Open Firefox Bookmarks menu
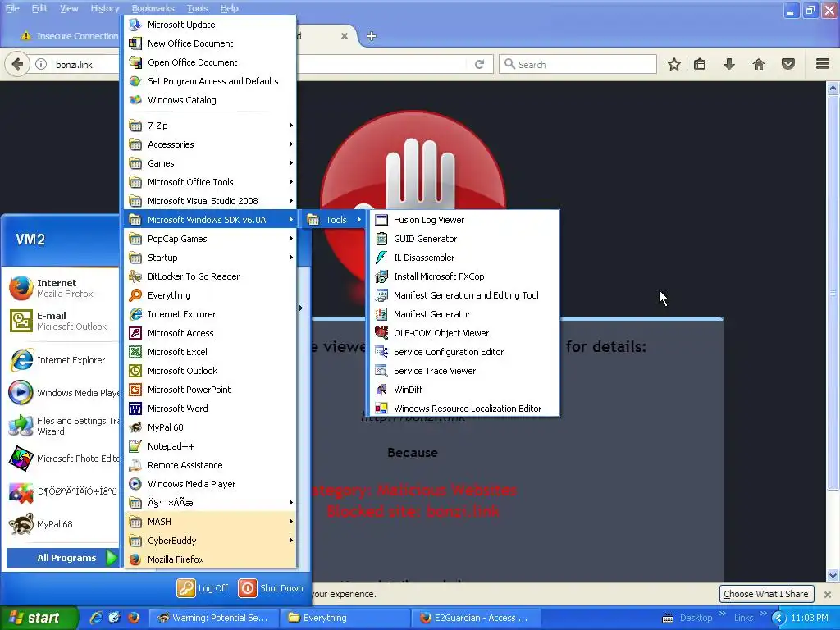The width and height of the screenshot is (840, 630). 153,8
